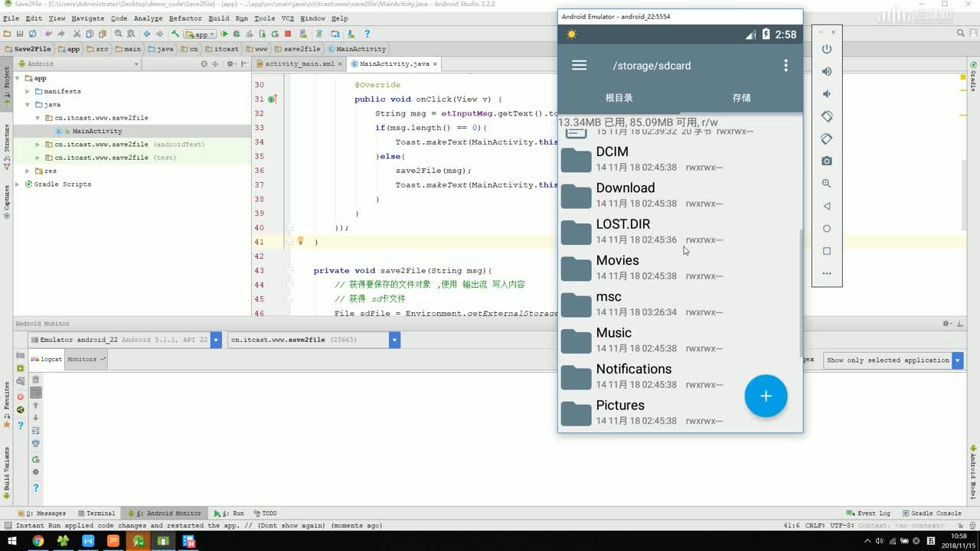
Task: Open the TODO tool window
Action: (265, 514)
